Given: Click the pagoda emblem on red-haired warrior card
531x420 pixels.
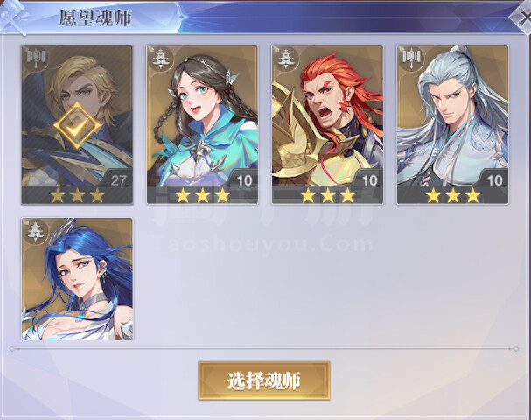Looking at the screenshot, I should point(285,59).
